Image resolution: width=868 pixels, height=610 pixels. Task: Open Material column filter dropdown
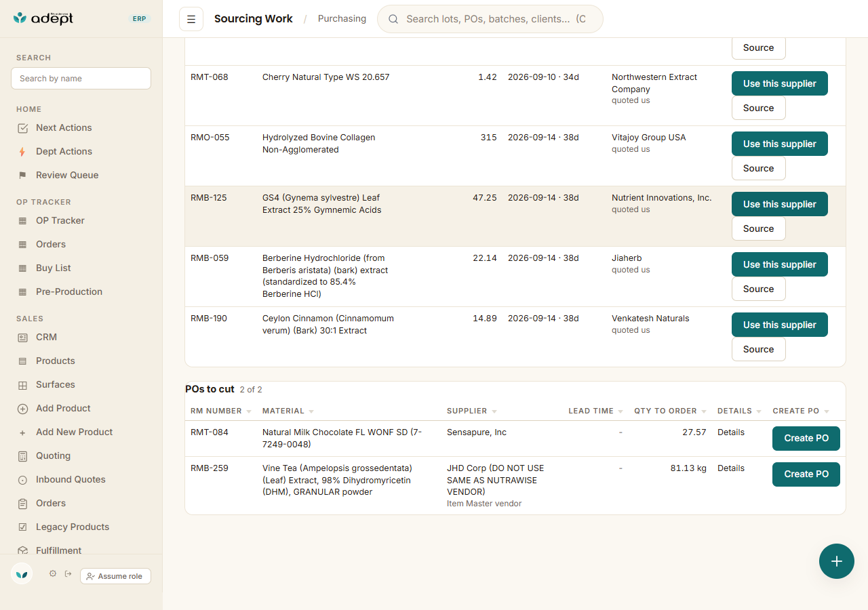pyautogui.click(x=311, y=411)
